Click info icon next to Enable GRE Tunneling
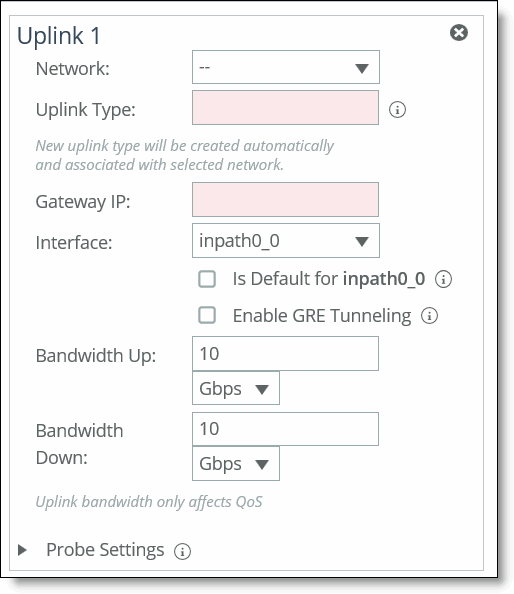The image size is (514, 594). click(x=430, y=316)
